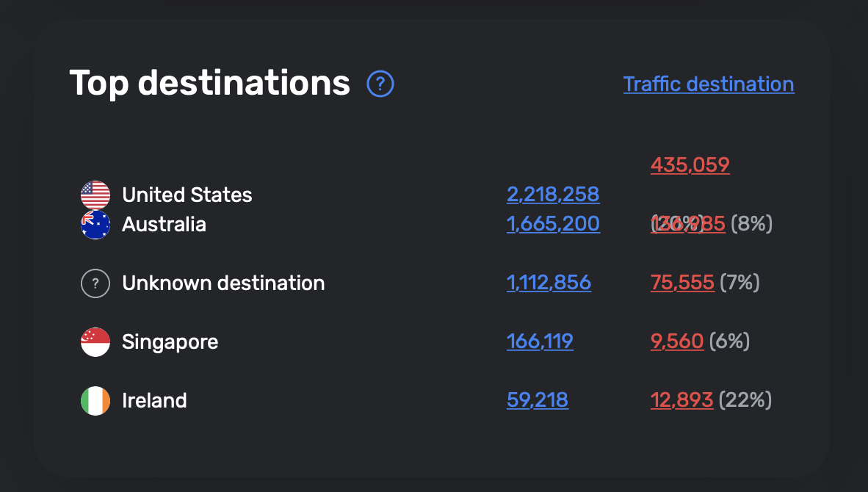Open the 1,112,856 Unknown destination total
Viewport: 868px width, 492px height.
tap(548, 283)
